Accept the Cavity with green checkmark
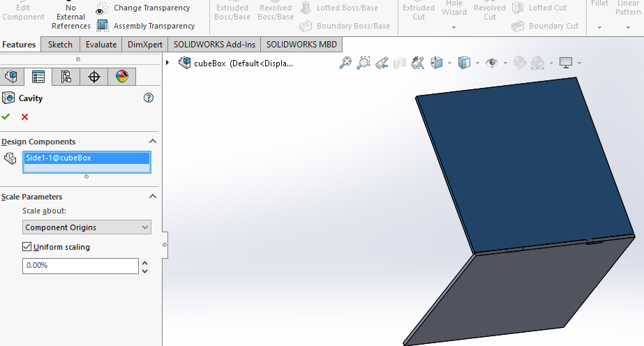644x346 pixels. tap(6, 117)
